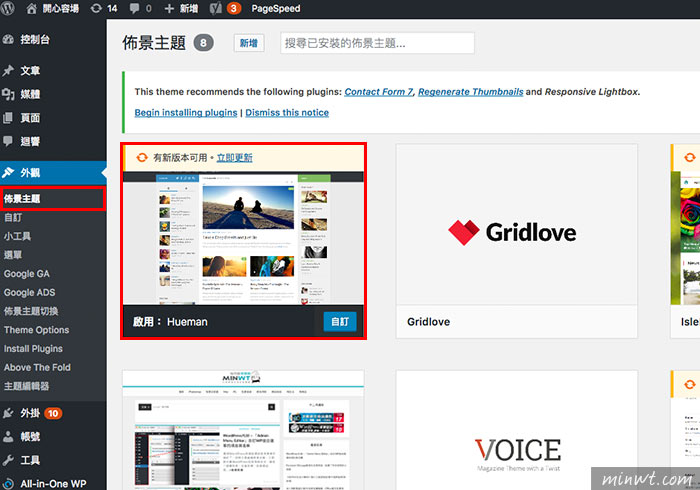Open Theme Options in the sidebar
The image size is (700, 490).
pos(37,330)
